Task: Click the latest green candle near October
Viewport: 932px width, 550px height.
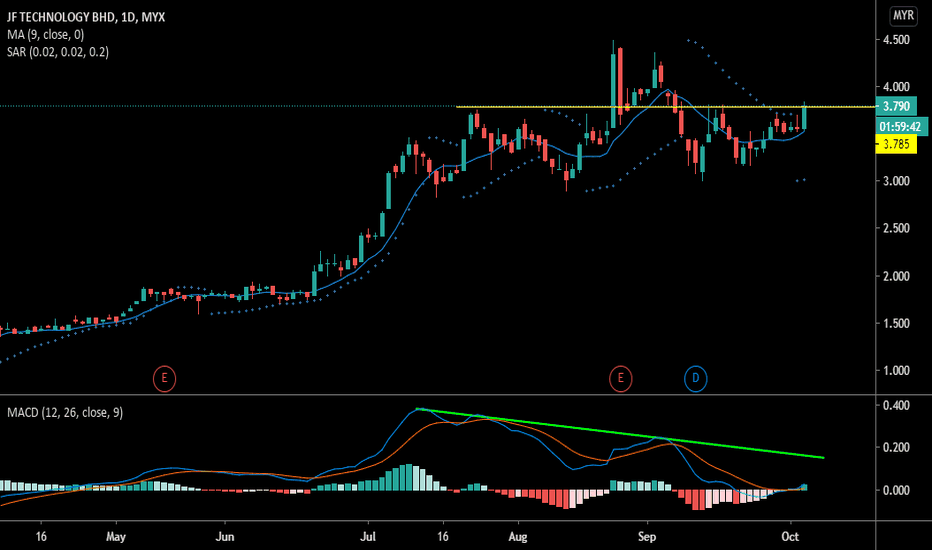Action: point(804,117)
